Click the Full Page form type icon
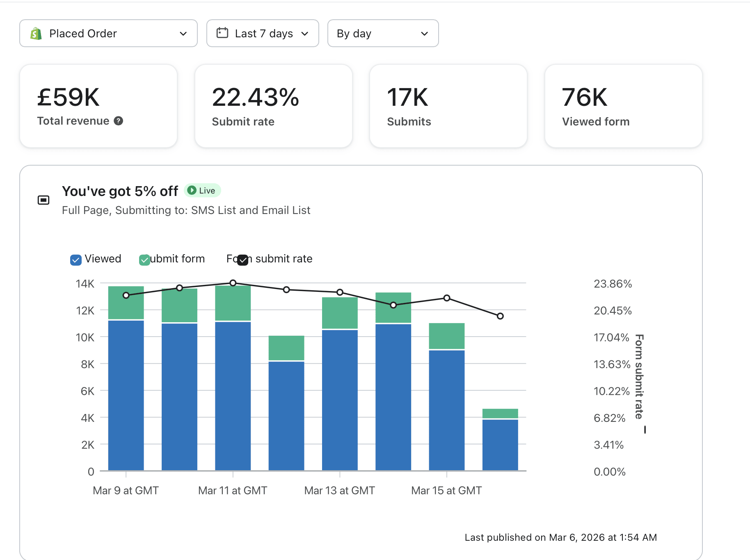 tap(43, 200)
